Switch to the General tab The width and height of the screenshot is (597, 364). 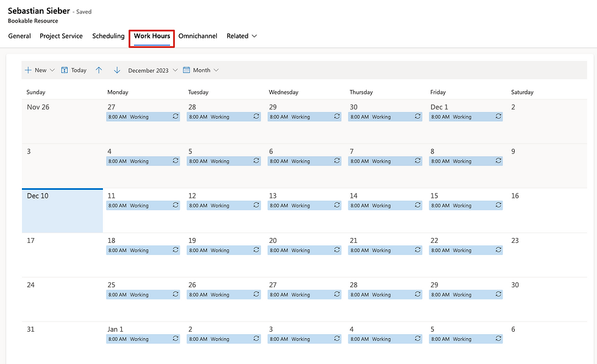[19, 36]
